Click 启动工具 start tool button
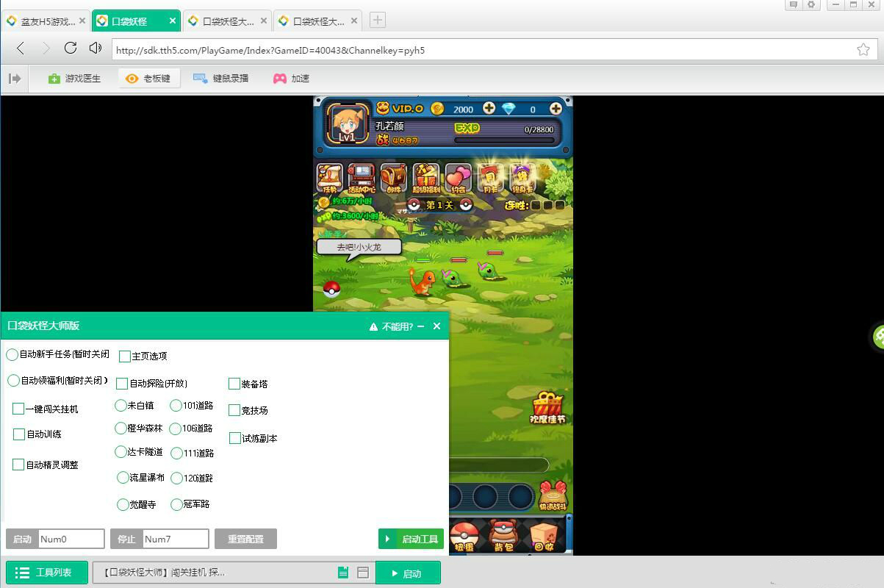 (x=412, y=539)
